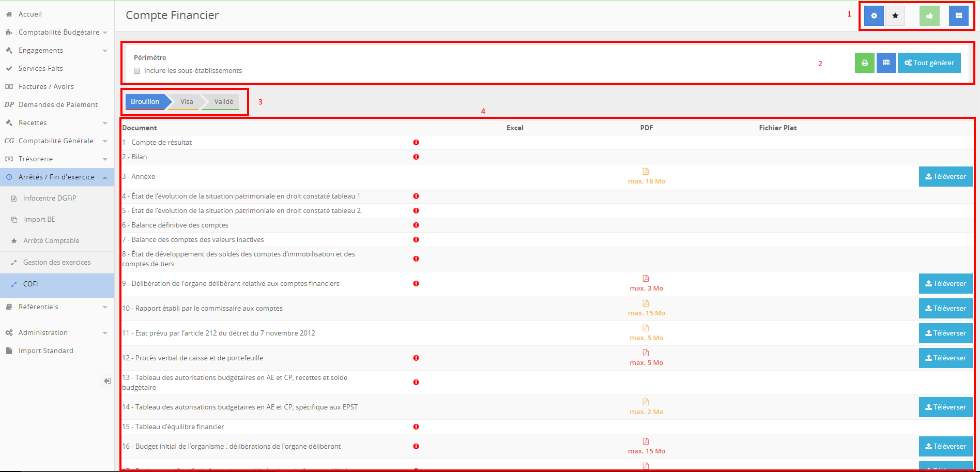This screenshot has width=980, height=472.
Task: Enable Inclure les sous-établissements checkbox
Action: pyautogui.click(x=137, y=71)
